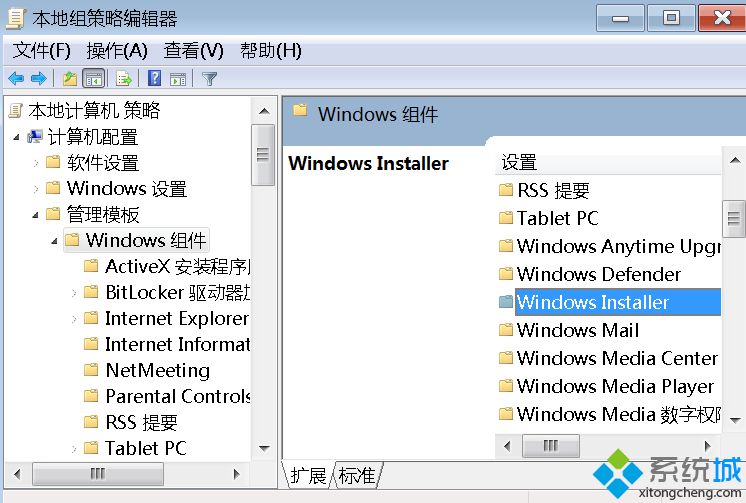746x503 pixels.
Task: Toggle the action pane toolbar icon
Action: (x=178, y=79)
